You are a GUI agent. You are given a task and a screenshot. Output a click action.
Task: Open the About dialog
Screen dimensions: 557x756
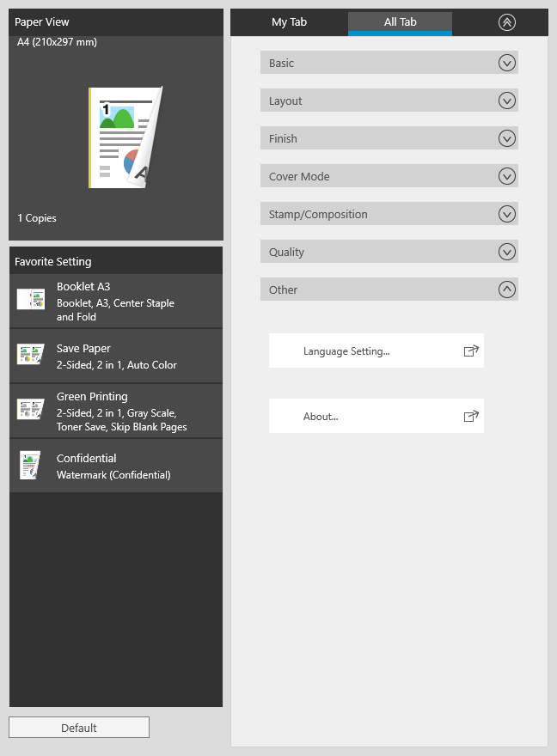(376, 416)
